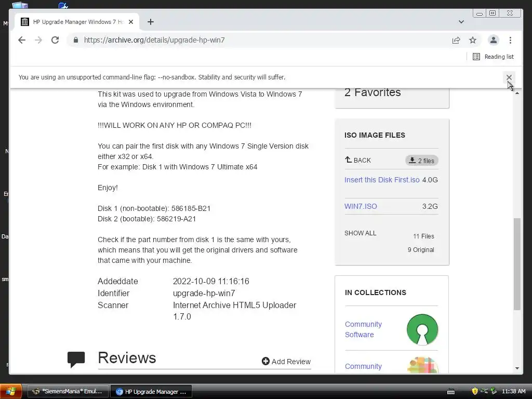Click the Reviews speech bubble icon
Screen dimensions: 532x399
tap(76, 360)
